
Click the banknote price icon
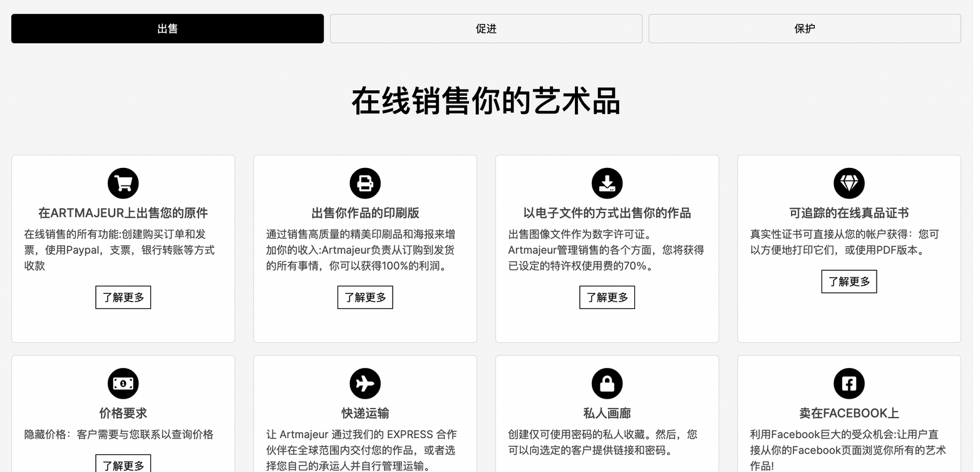[x=123, y=384]
